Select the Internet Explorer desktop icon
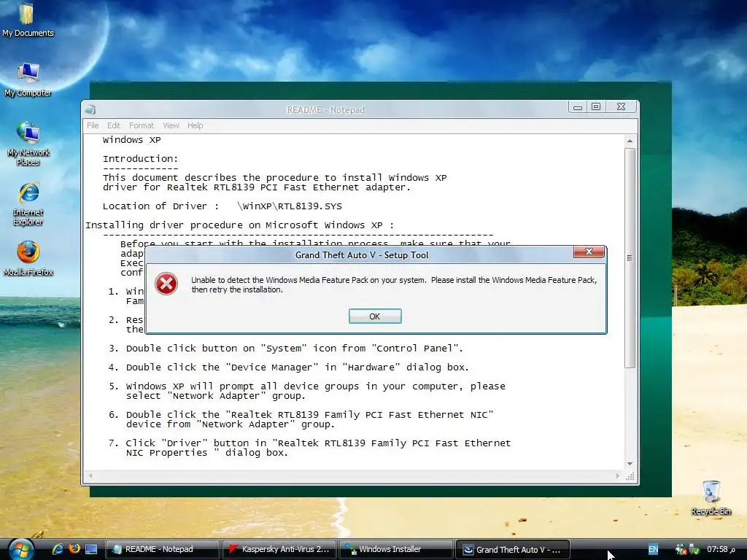The height and width of the screenshot is (560, 747). tap(28, 203)
